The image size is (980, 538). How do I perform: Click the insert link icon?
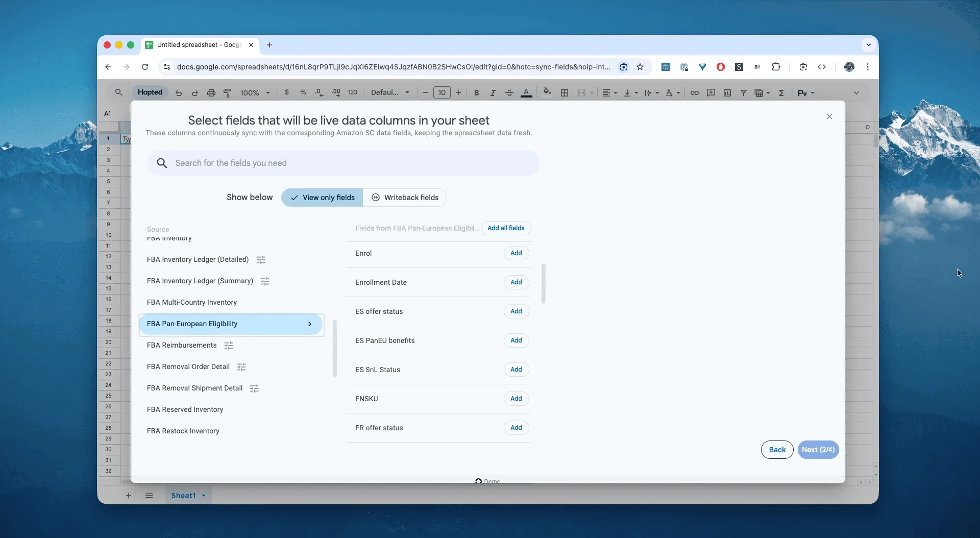695,93
